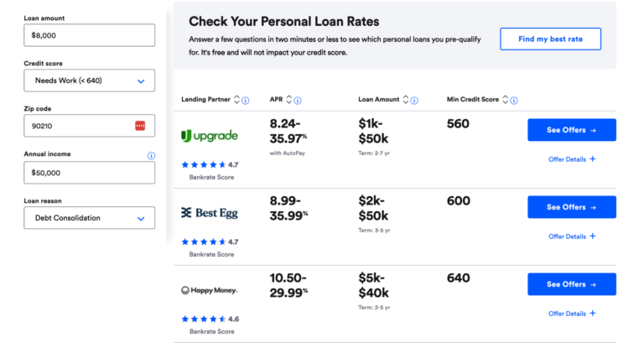Sort by Lending Partner using sort arrows

click(236, 100)
